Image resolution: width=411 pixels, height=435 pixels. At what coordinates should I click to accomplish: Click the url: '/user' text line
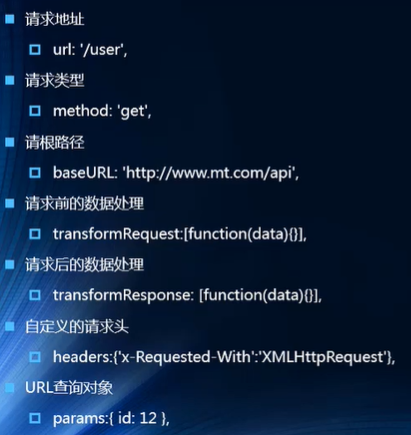point(90,50)
